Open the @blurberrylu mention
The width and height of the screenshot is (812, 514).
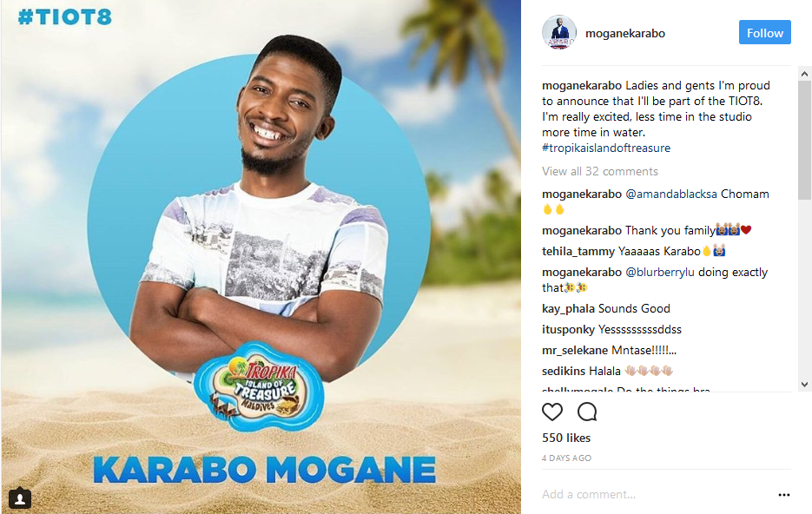pyautogui.click(x=660, y=273)
